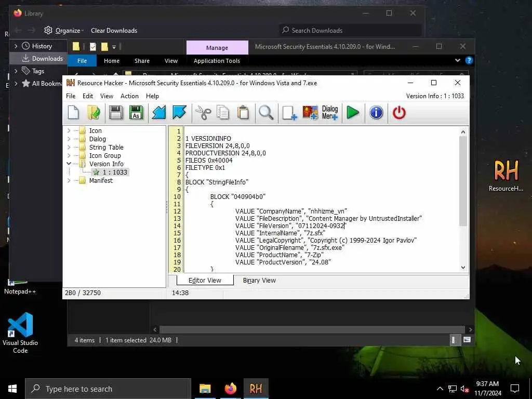532x399 pixels.
Task: Click the down-left blue arrow toolbar icon
Action: click(x=159, y=113)
